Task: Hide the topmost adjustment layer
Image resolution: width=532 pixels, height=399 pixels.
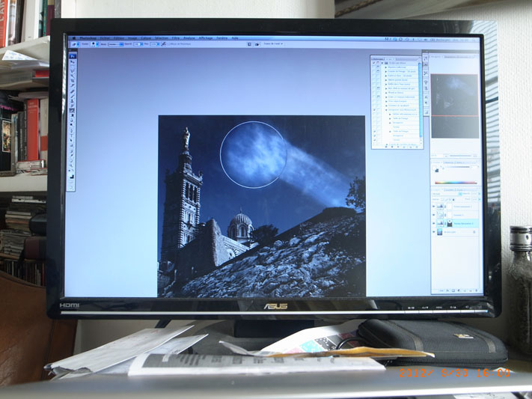Action: pos(434,206)
